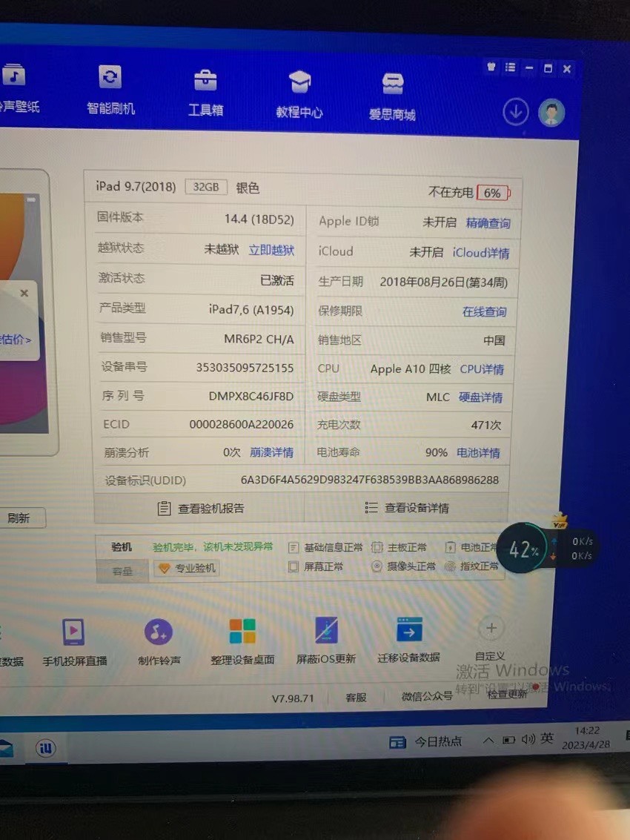
Task: Launch 手机投屏直播 screen casting tool
Action: pos(74,642)
